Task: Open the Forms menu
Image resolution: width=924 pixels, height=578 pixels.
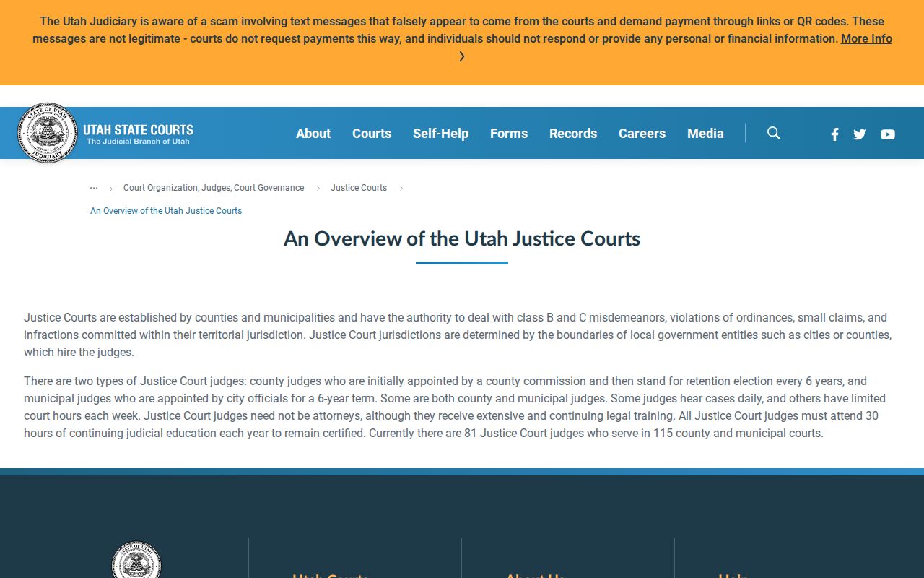Action: coord(509,134)
